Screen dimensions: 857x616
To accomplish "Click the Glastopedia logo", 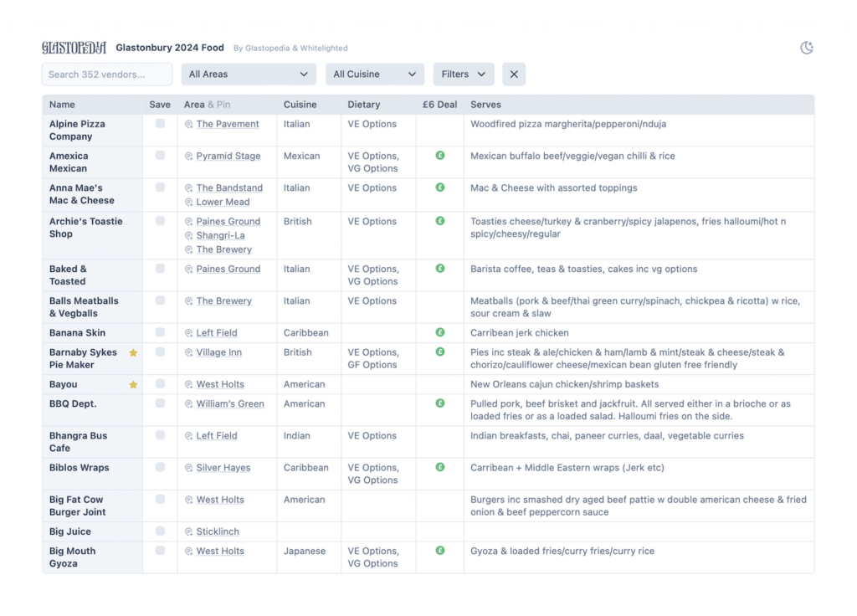I will point(74,48).
